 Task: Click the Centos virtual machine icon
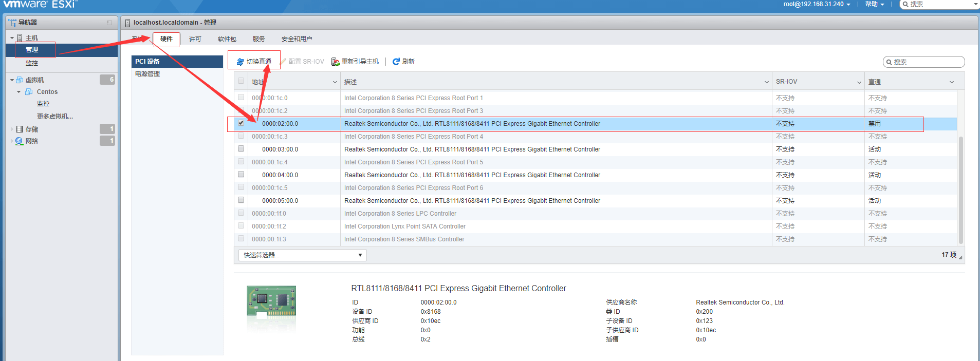[29, 92]
